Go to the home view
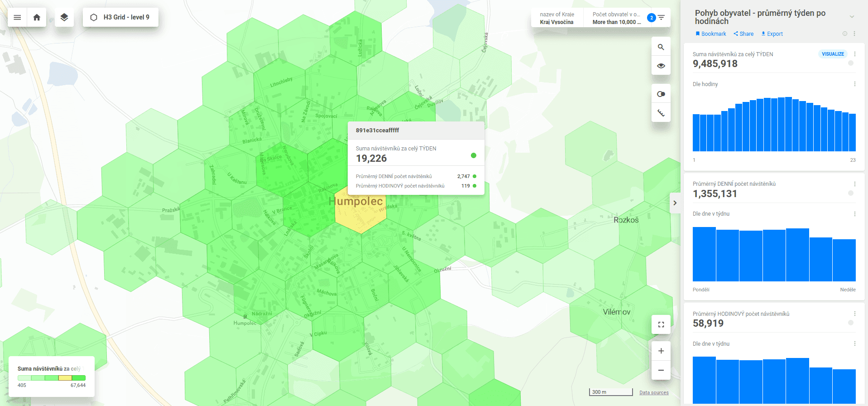 coord(37,17)
